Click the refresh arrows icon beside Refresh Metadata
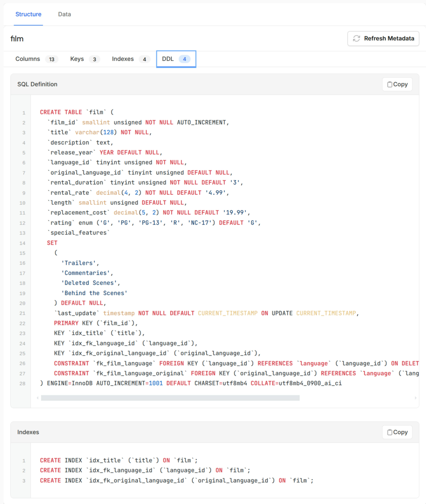Viewport: 426px width, 504px height. 356,38
